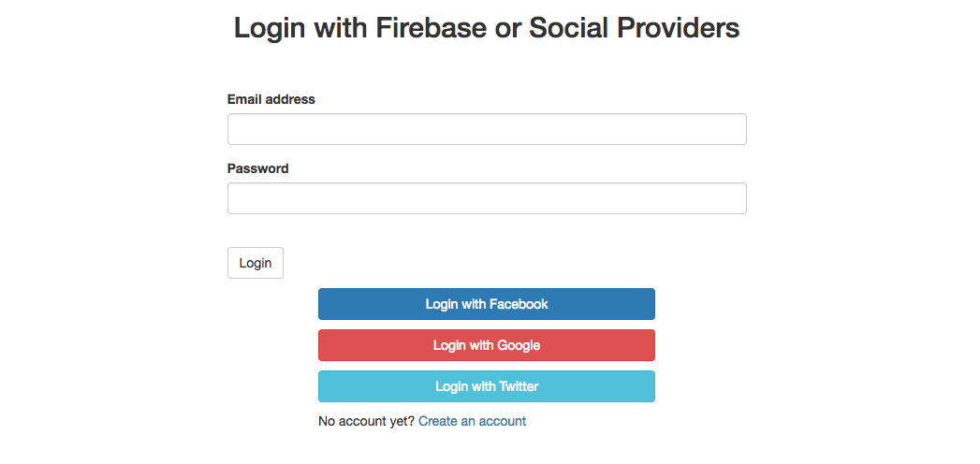Image resolution: width=980 pixels, height=464 pixels.
Task: Tap the Google social login button
Action: pos(487,345)
